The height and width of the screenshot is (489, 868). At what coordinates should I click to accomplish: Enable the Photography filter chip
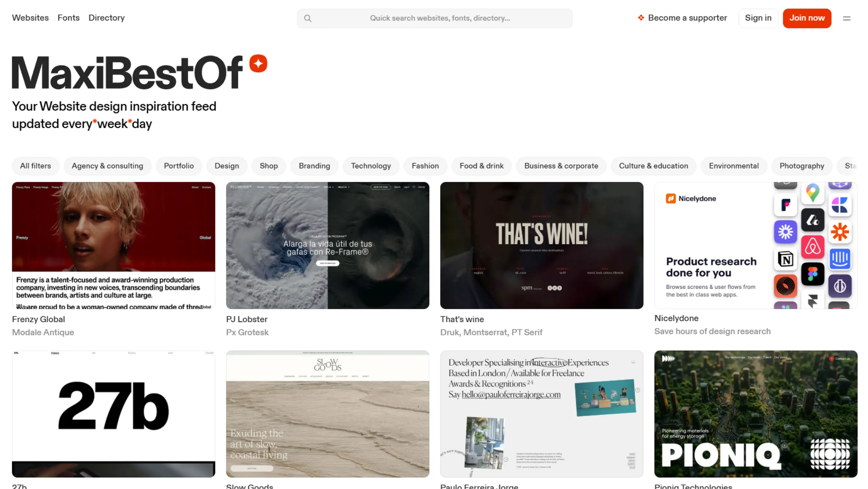pos(801,166)
